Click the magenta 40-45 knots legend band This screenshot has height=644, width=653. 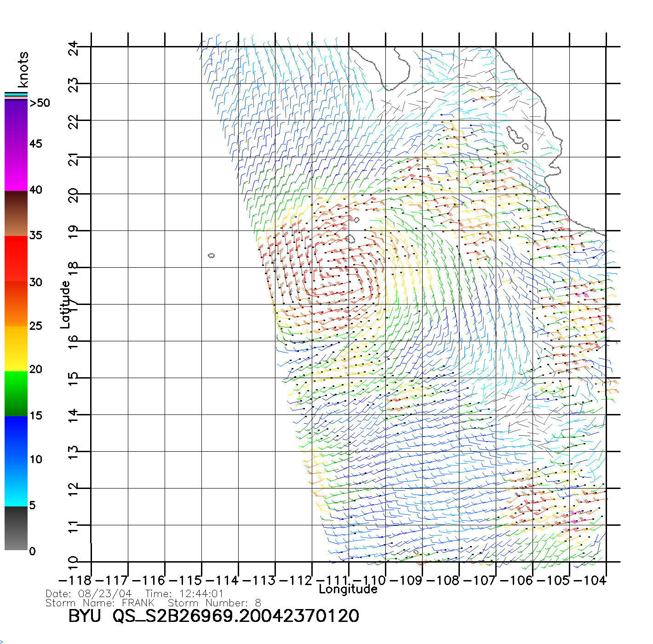[x=16, y=168]
